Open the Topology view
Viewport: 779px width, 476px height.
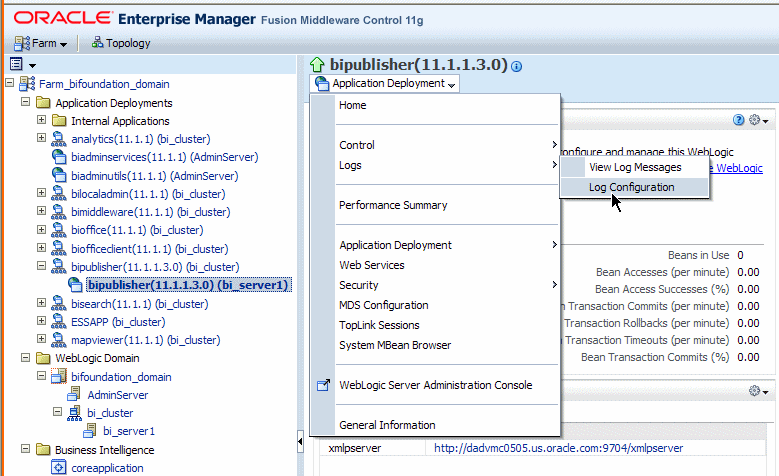121,43
